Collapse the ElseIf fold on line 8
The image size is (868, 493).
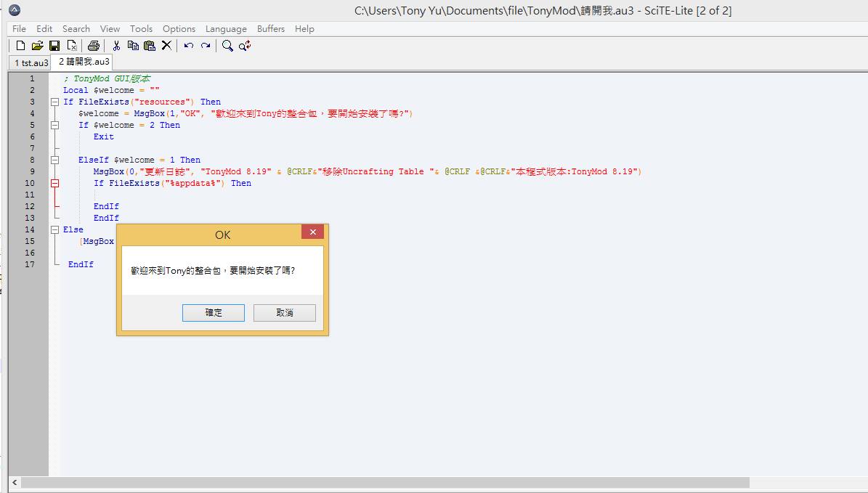54,160
